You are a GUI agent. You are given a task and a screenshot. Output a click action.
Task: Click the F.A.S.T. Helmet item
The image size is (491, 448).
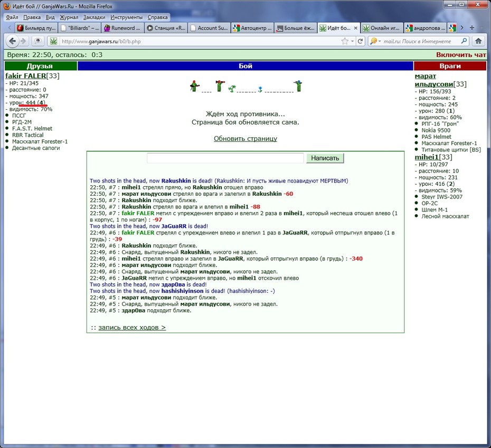tap(32, 129)
